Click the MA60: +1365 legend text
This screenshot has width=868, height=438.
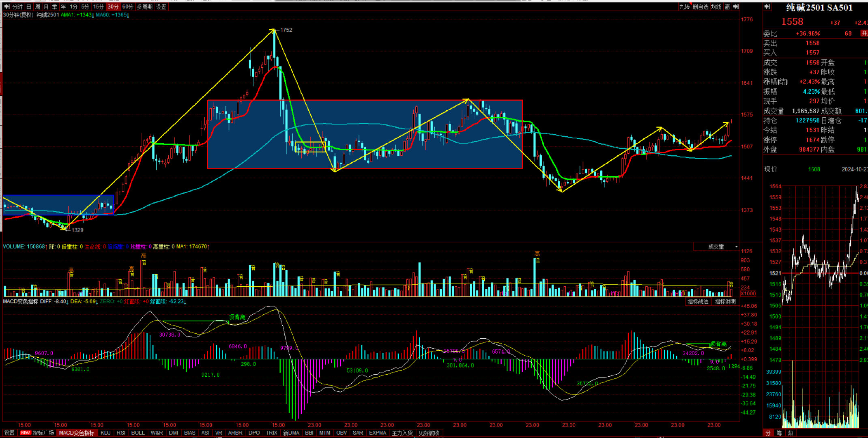pyautogui.click(x=112, y=15)
